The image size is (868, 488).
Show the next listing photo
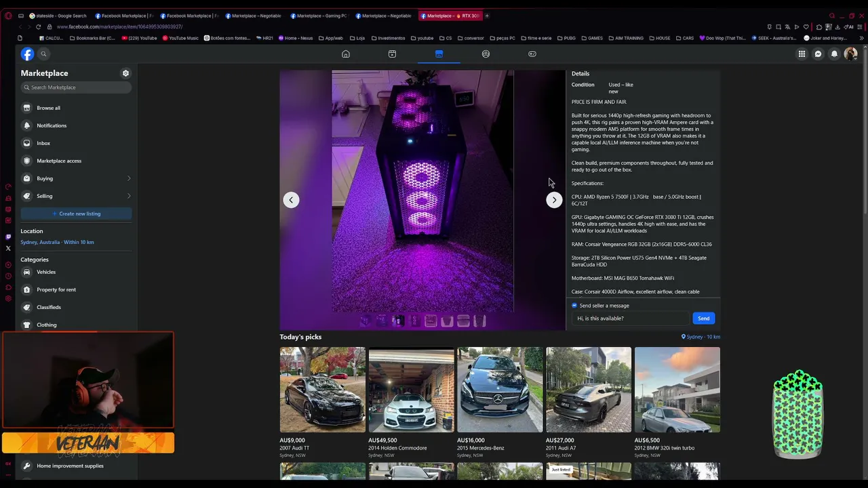554,200
